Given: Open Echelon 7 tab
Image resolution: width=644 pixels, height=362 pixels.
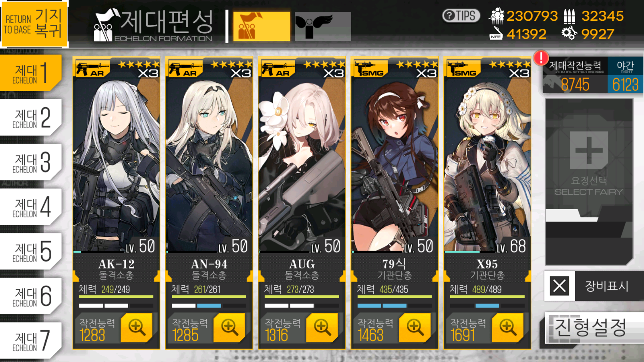Looking at the screenshot, I should [x=31, y=341].
